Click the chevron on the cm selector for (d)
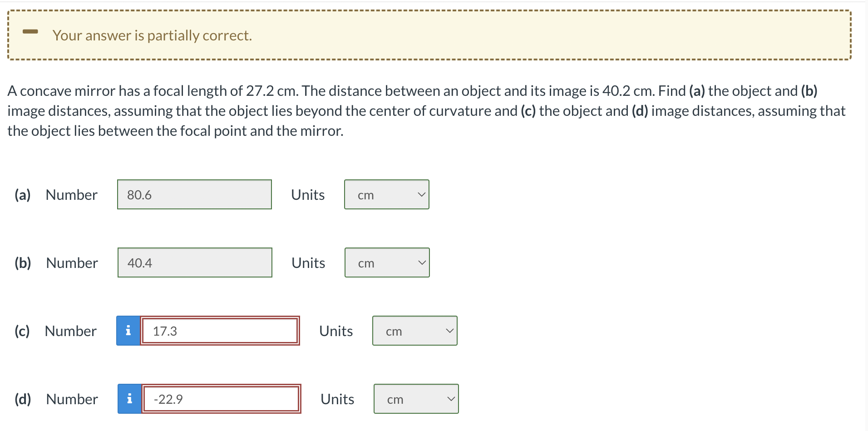Screen dimensions: 868x431 [450, 399]
